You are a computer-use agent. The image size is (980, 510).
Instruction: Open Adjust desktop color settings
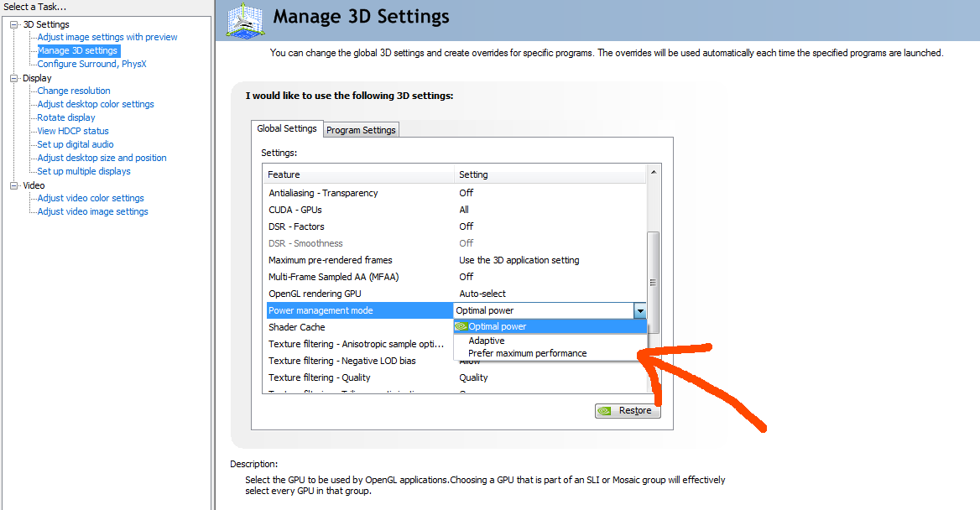click(x=96, y=104)
